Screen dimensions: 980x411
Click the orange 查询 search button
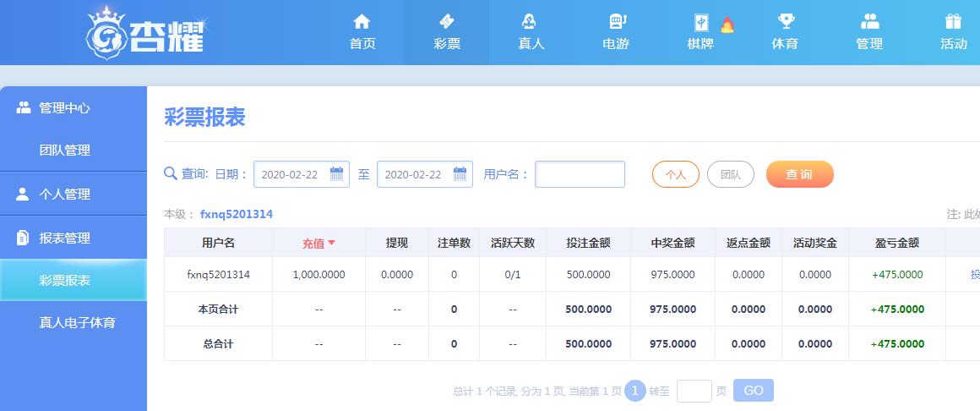point(800,174)
